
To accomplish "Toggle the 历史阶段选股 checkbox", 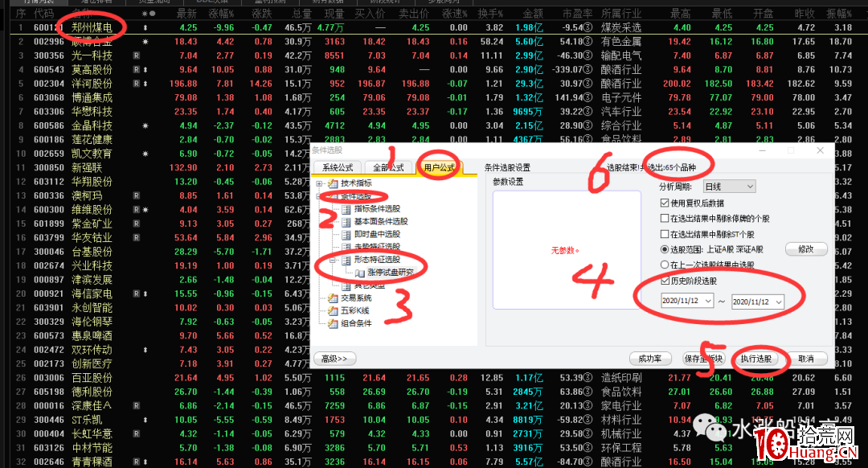I will pyautogui.click(x=665, y=281).
